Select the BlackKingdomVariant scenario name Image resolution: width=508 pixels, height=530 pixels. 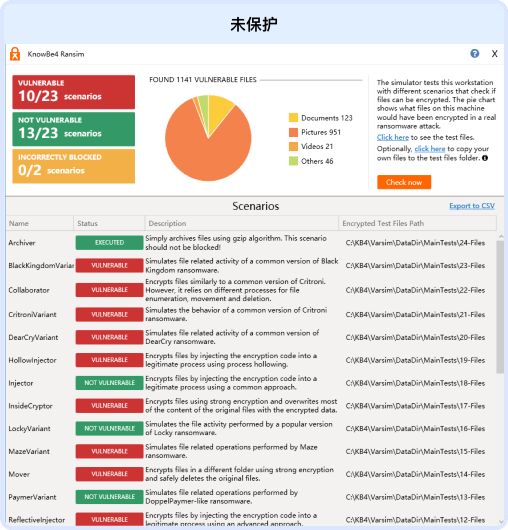pos(41,266)
